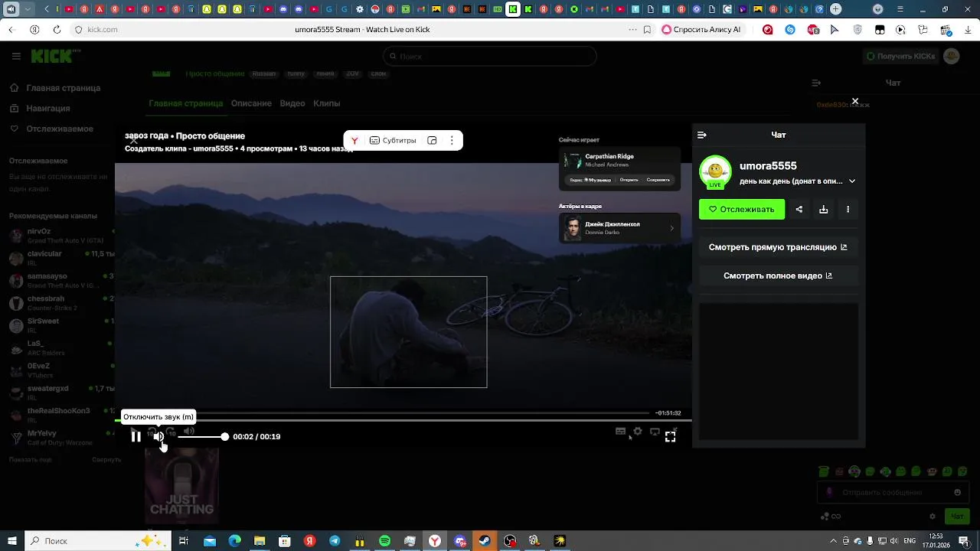Adjust the clip volume slider
980x551 pixels.
203,436
